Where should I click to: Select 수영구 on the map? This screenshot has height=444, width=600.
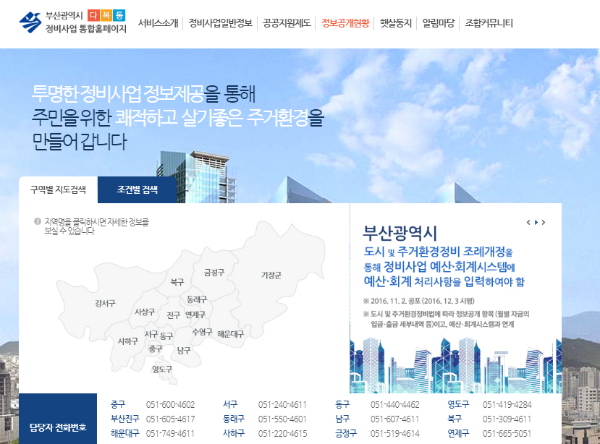click(202, 331)
